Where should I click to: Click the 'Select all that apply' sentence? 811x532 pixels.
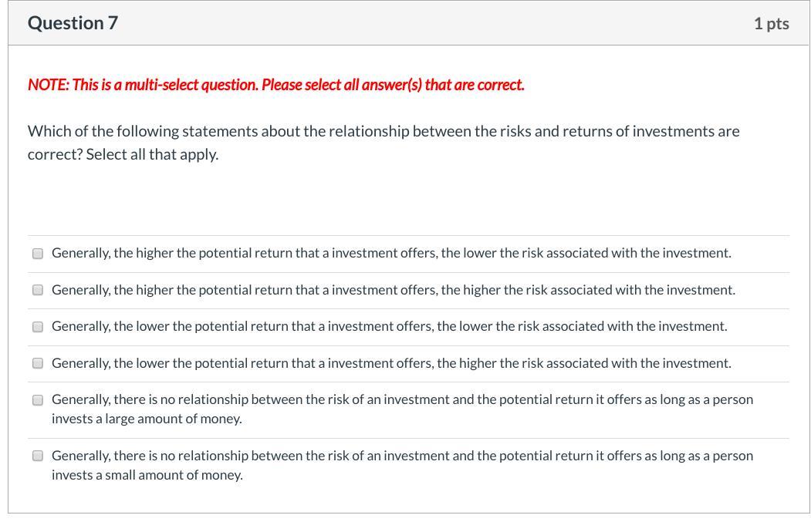pyautogui.click(x=153, y=154)
